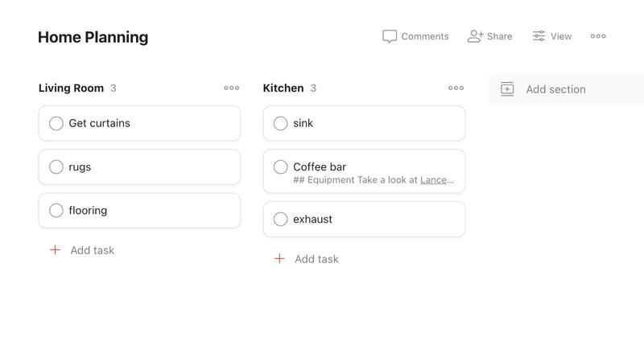Open the Comments speech bubble icon

[390, 36]
